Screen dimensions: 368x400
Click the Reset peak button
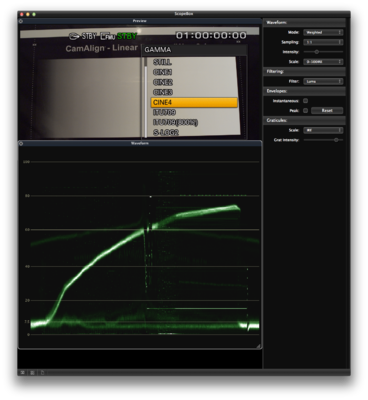327,110
